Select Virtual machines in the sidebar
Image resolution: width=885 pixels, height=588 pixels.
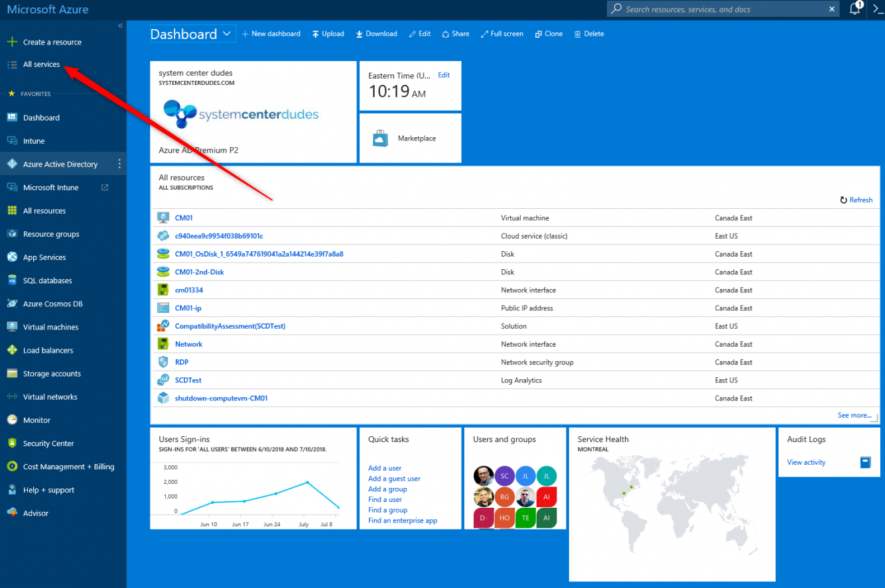(x=50, y=326)
